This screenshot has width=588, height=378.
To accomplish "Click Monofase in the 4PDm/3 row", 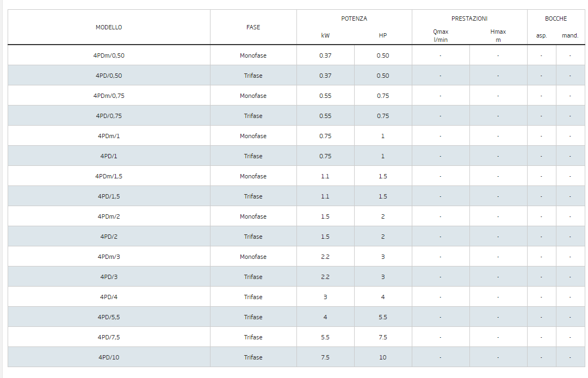I will 253,257.
